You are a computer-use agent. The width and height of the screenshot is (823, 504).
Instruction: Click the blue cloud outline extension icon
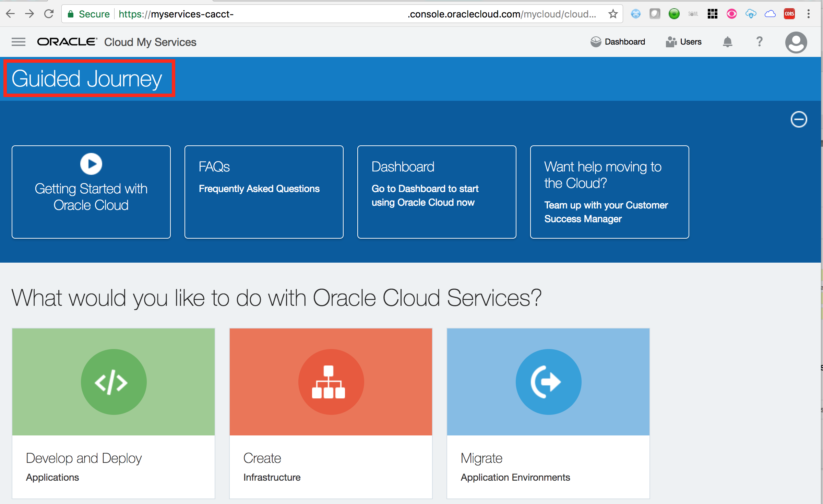point(770,14)
